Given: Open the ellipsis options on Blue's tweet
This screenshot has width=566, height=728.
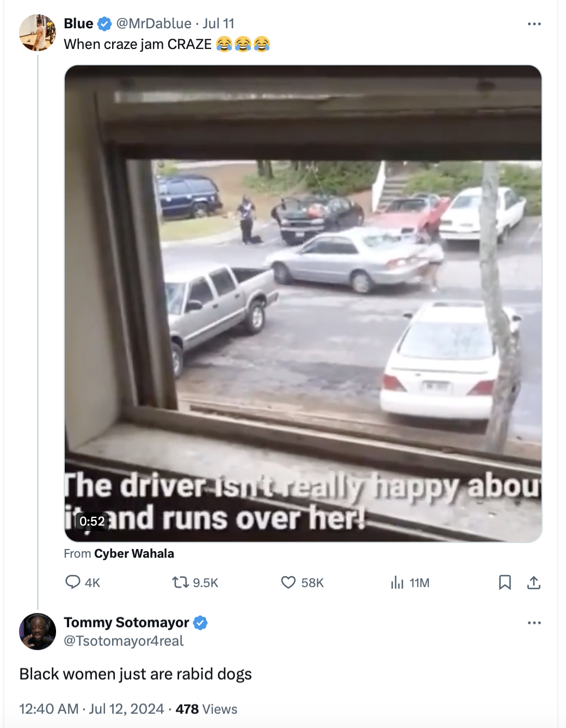Looking at the screenshot, I should [534, 23].
